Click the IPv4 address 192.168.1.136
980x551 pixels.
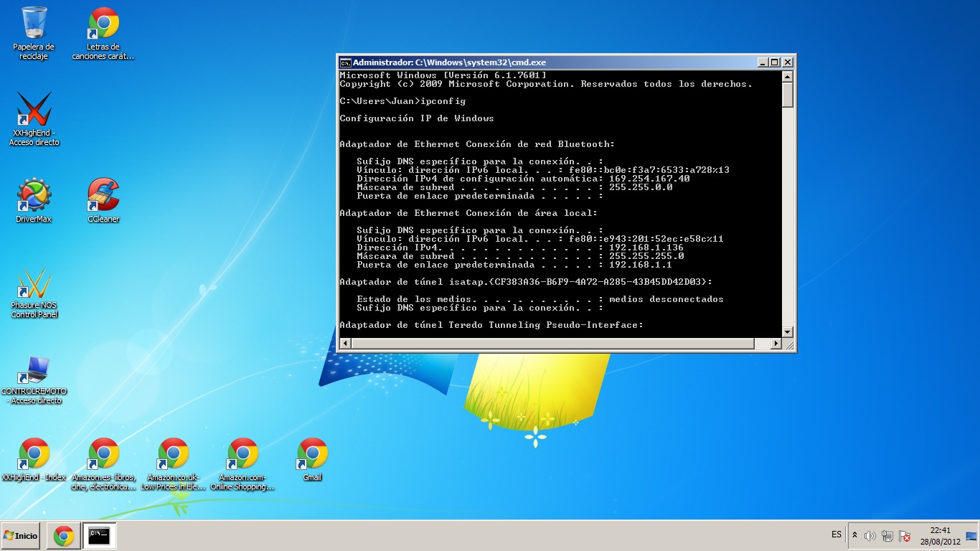click(x=646, y=248)
